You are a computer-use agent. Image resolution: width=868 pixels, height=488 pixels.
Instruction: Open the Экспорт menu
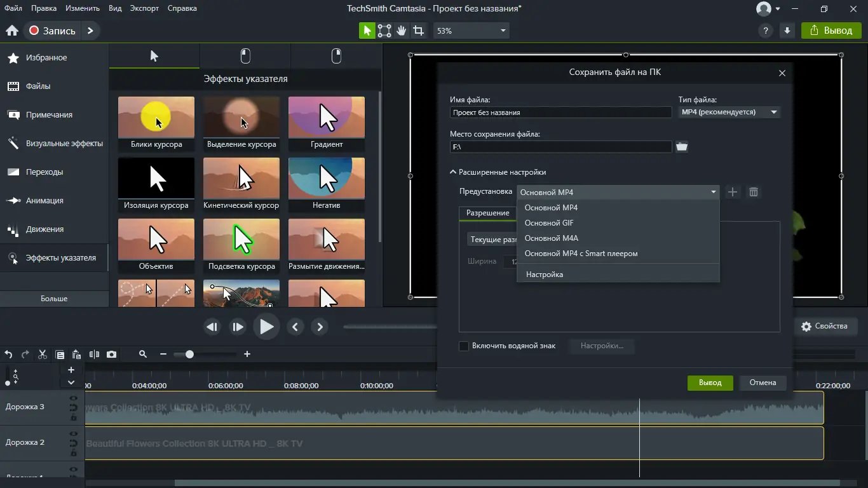pos(144,8)
